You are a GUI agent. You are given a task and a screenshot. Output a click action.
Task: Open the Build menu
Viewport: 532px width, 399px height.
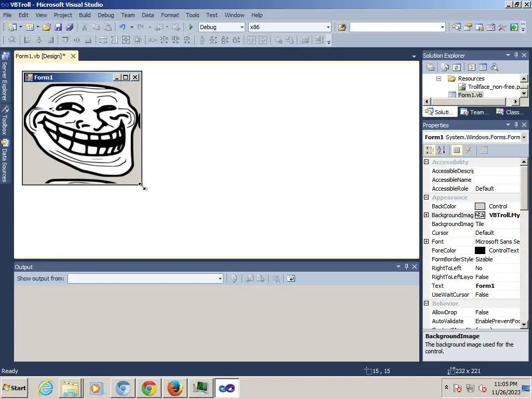[x=85, y=15]
